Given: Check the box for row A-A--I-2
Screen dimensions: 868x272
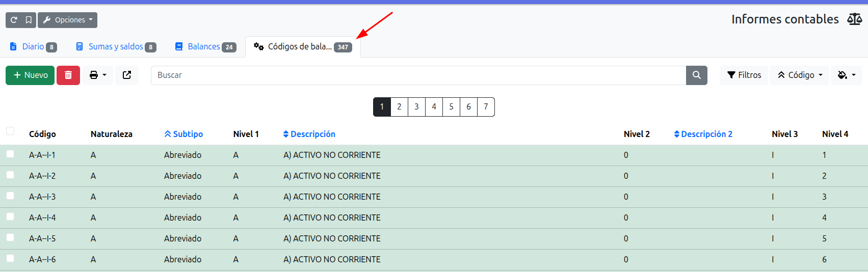Looking at the screenshot, I should (10, 175).
